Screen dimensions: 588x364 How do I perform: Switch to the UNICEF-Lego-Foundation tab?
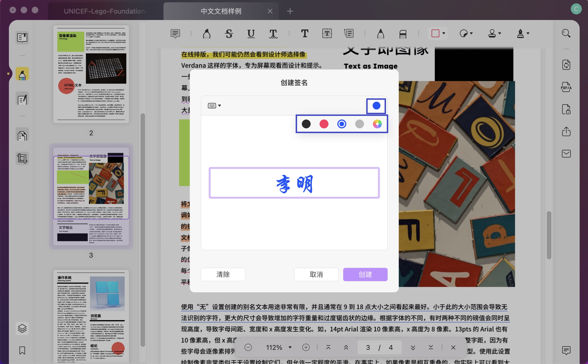[106, 11]
